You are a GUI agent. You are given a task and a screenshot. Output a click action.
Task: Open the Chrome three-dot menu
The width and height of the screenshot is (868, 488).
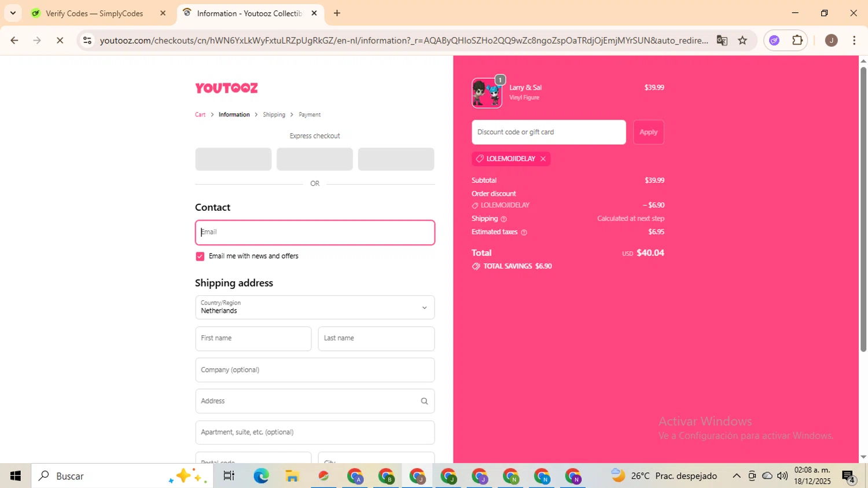[854, 41]
